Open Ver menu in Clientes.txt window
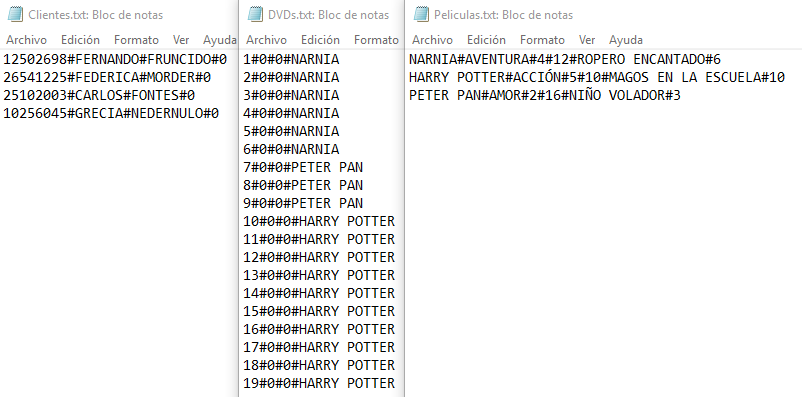The height and width of the screenshot is (397, 802). [x=181, y=40]
